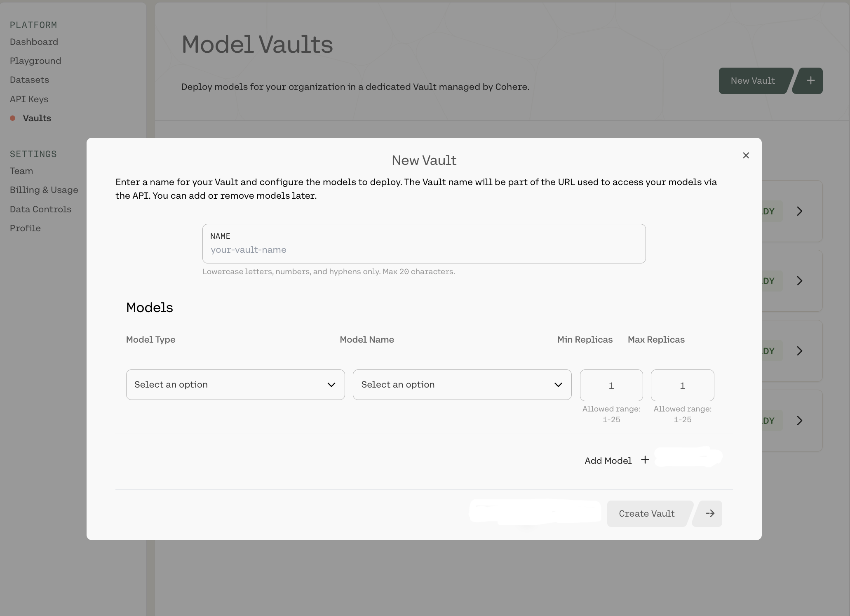This screenshot has width=850, height=616.
Task: Navigate to API Keys page
Action: tap(29, 99)
